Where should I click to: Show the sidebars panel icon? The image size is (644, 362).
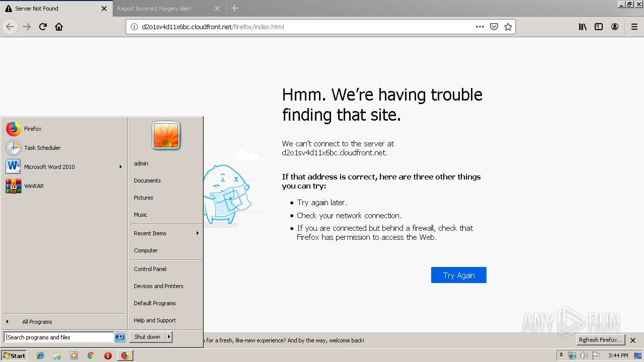tap(599, 27)
